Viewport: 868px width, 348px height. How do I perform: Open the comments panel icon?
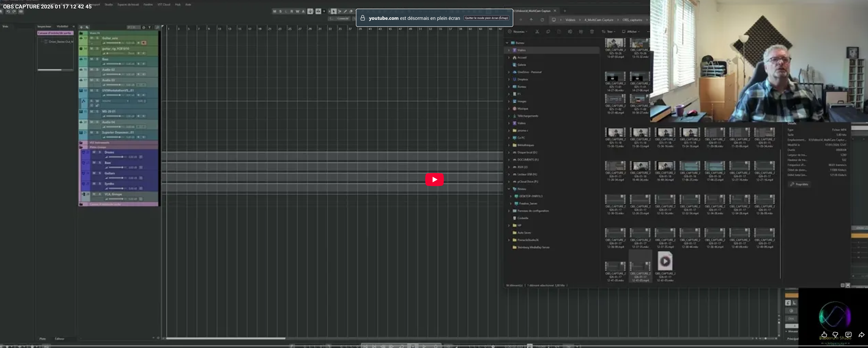(x=848, y=335)
